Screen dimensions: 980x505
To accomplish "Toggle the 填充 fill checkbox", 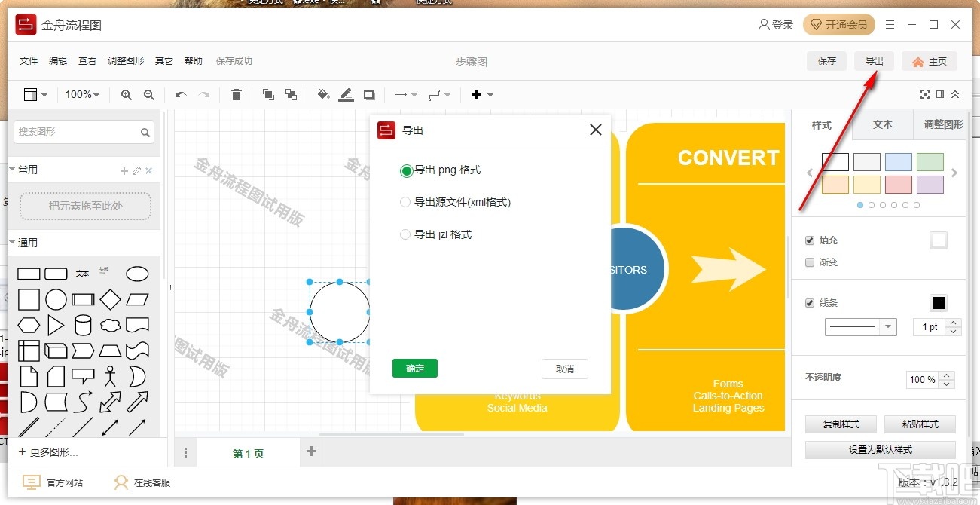I will pyautogui.click(x=810, y=240).
